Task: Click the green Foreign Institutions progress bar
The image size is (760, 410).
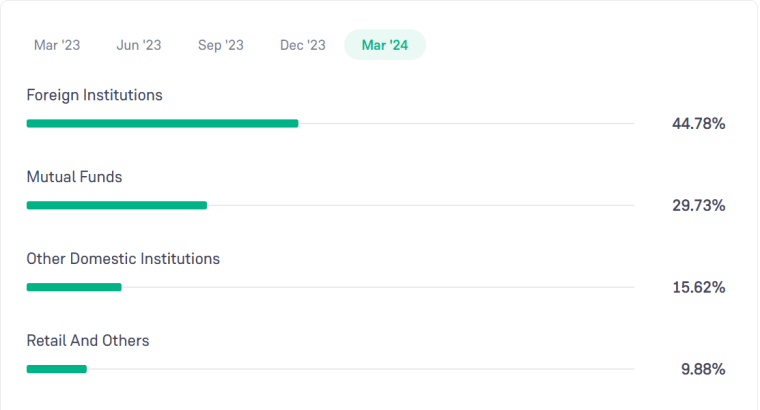Action: coord(162,123)
